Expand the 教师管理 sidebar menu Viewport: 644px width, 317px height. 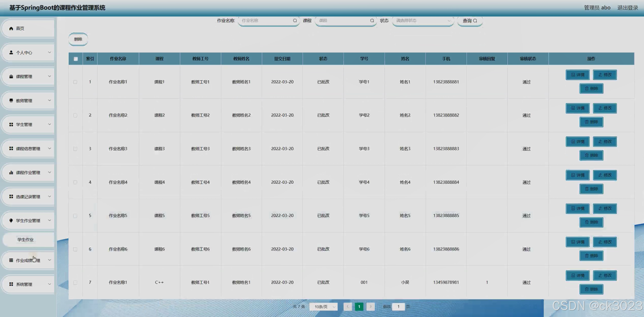28,101
